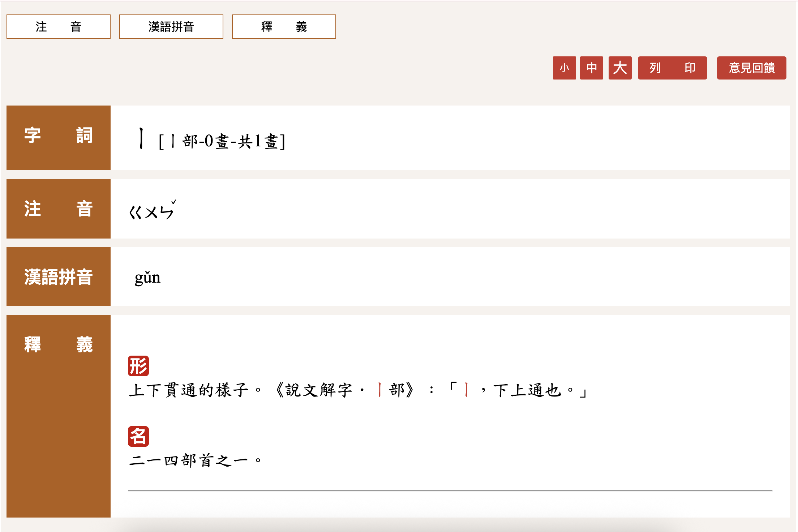Toggle the 釋義 display option at top
798x532 pixels.
click(x=284, y=26)
